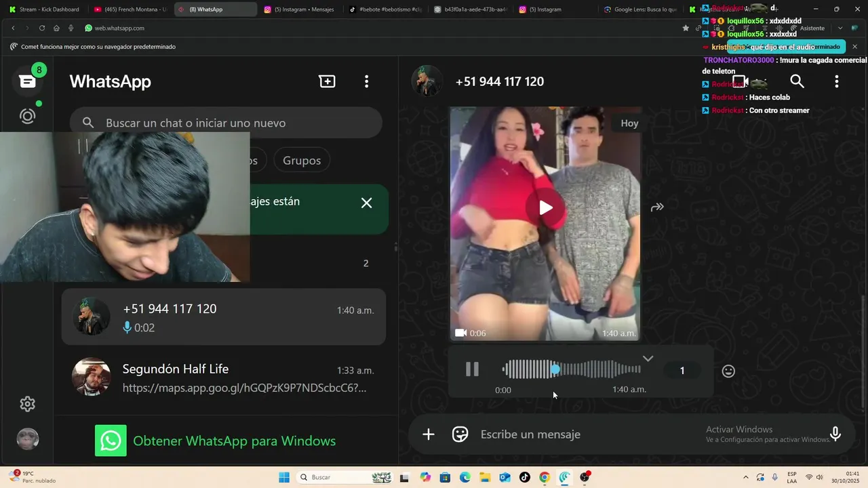Open the new chat icon in WhatsApp header
The height and width of the screenshot is (488, 868).
click(x=327, y=81)
